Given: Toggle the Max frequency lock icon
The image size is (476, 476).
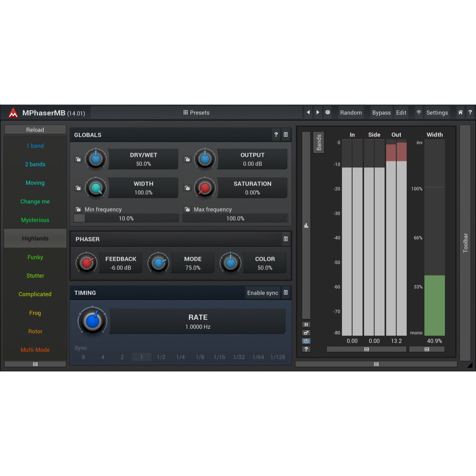Looking at the screenshot, I should coord(187,209).
